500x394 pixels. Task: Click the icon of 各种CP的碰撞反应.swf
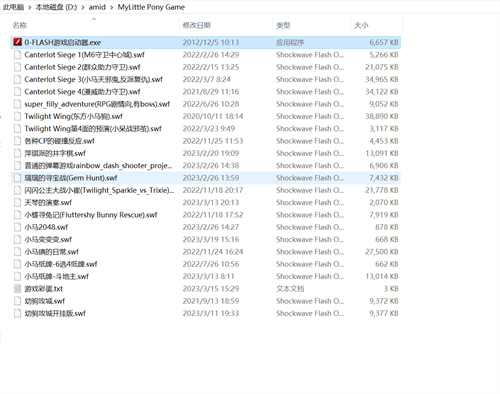17,141
